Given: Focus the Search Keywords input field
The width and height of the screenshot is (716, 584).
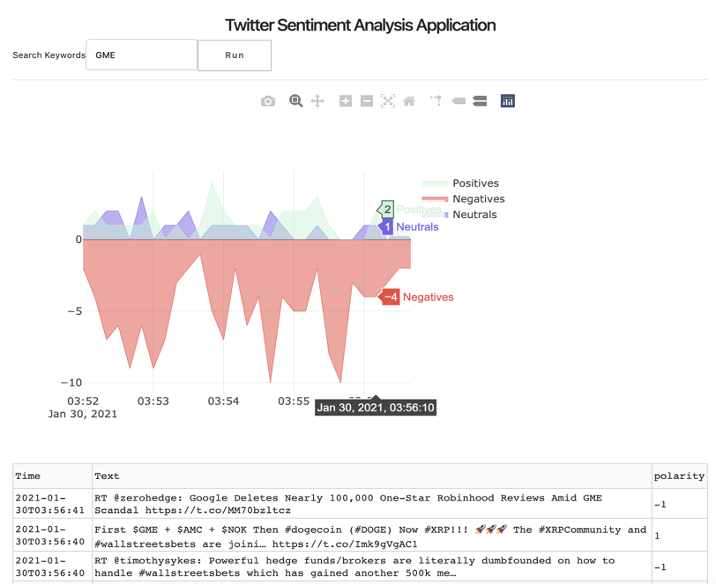Looking at the screenshot, I should click(142, 55).
